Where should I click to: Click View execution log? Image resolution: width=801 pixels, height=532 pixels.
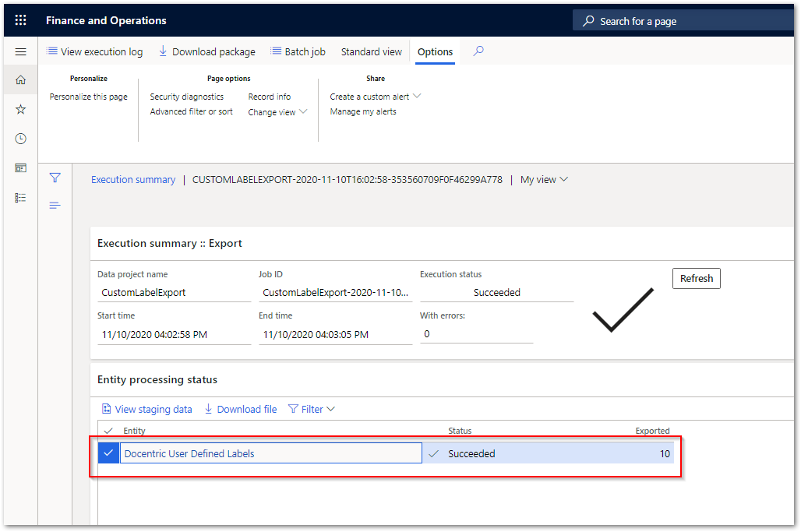94,51
